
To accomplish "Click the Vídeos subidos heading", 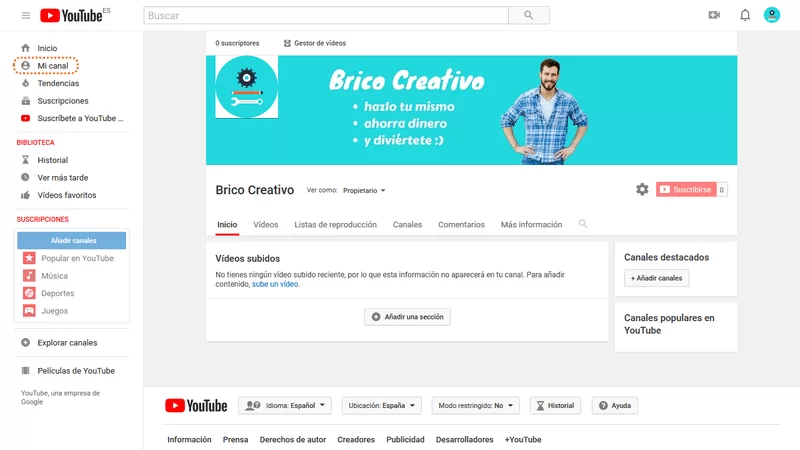I will [x=247, y=259].
